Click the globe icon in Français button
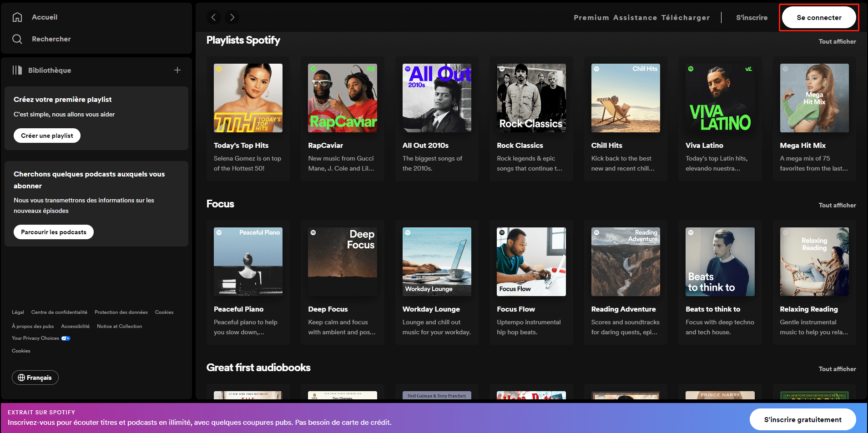This screenshot has width=868, height=433. coord(21,378)
